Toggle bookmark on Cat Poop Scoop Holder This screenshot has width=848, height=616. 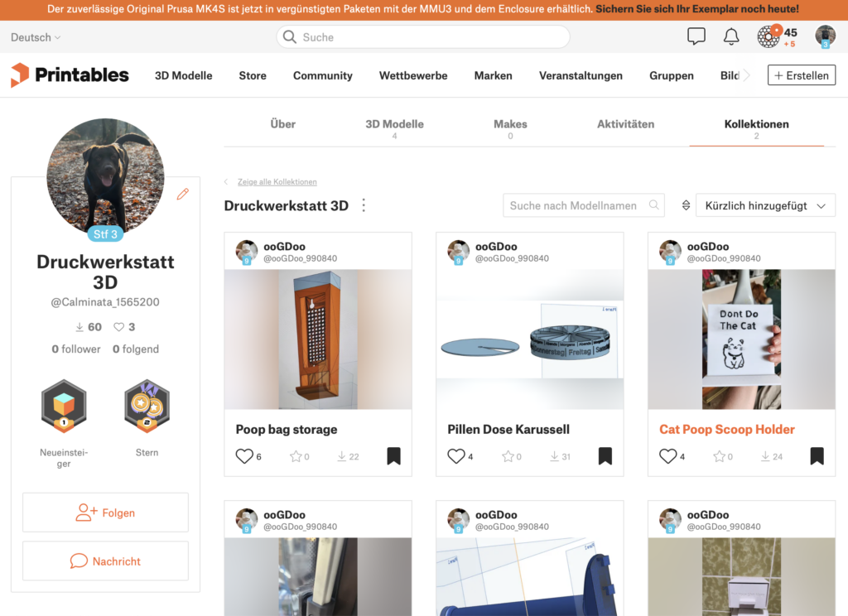(x=817, y=456)
